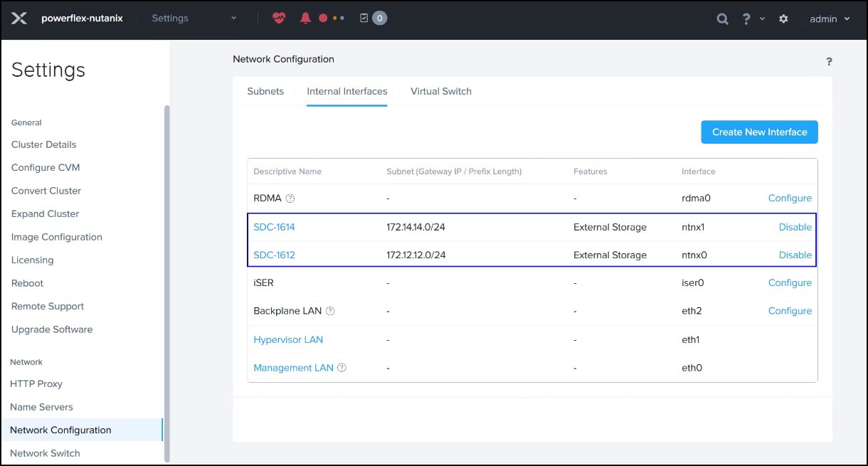868x466 pixels.
Task: Click the red critical alert dot
Action: click(x=323, y=18)
